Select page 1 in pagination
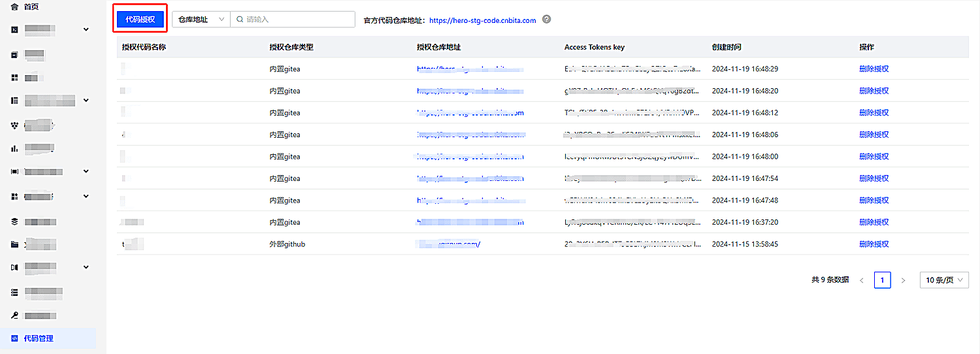 point(882,280)
